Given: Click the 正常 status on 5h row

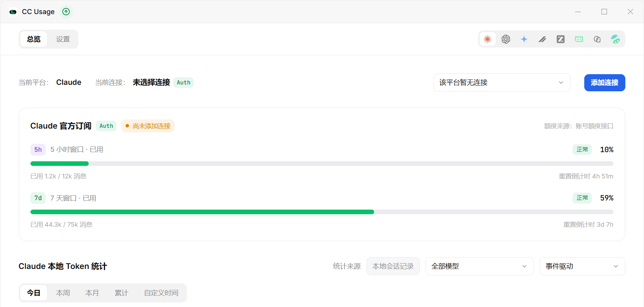Looking at the screenshot, I should (x=582, y=150).
